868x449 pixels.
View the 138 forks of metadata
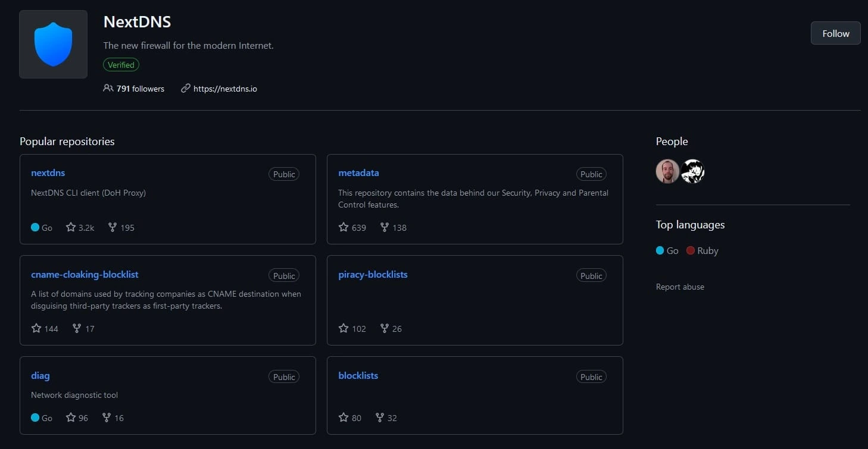click(393, 227)
